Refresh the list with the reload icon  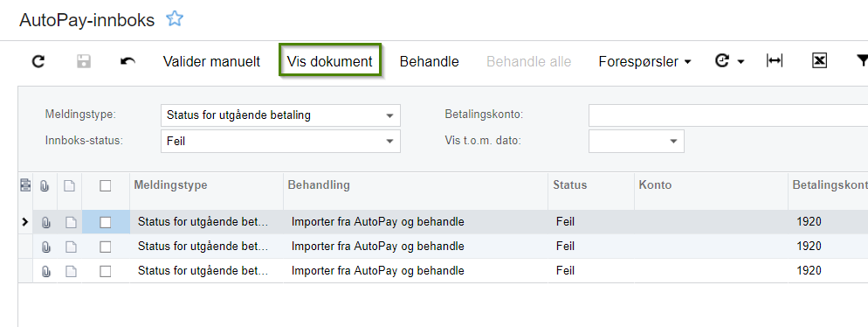point(38,61)
